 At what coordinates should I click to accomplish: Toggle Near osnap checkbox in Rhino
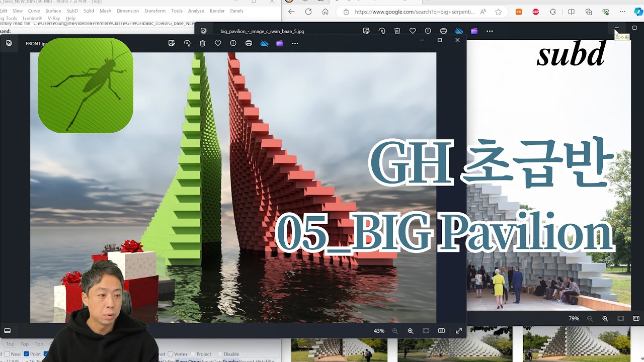(7, 354)
